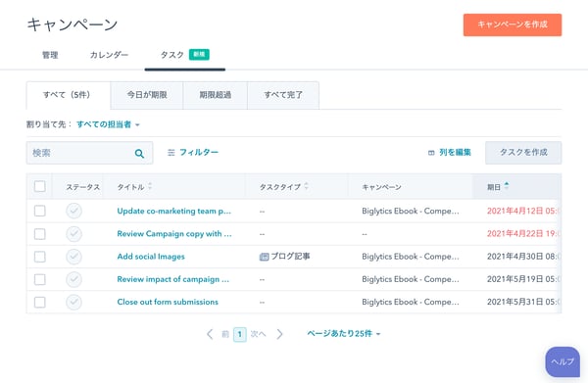588x383 pixels.
Task: Click the filter sliders icon
Action: pyautogui.click(x=171, y=153)
